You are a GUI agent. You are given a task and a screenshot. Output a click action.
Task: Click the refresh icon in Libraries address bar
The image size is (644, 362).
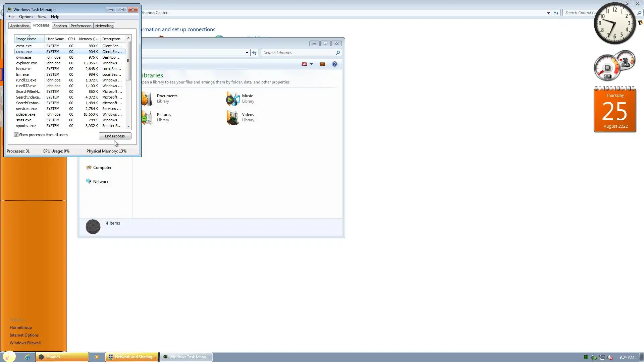pos(255,53)
